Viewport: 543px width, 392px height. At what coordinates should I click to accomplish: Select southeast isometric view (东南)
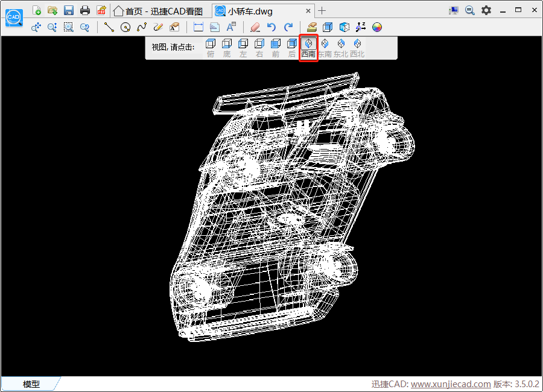325,48
